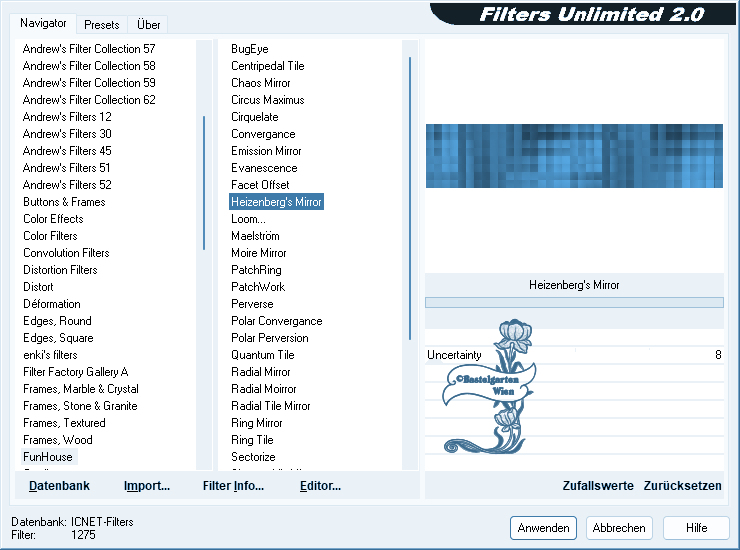Screen dimensions: 740x550
Task: Select Edges, Square category
Action: coord(58,338)
